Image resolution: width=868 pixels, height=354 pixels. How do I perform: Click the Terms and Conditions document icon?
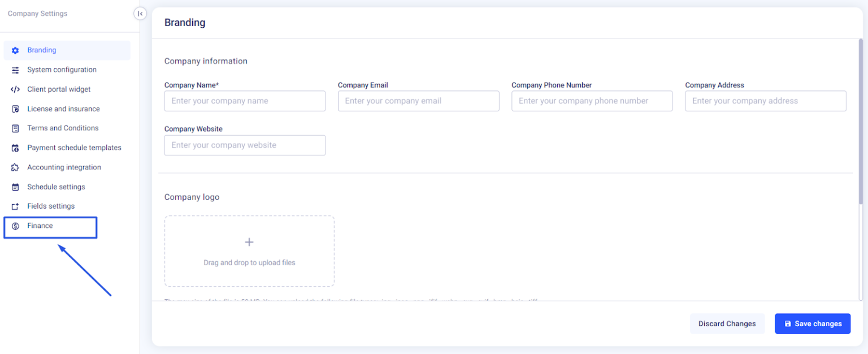[15, 128]
